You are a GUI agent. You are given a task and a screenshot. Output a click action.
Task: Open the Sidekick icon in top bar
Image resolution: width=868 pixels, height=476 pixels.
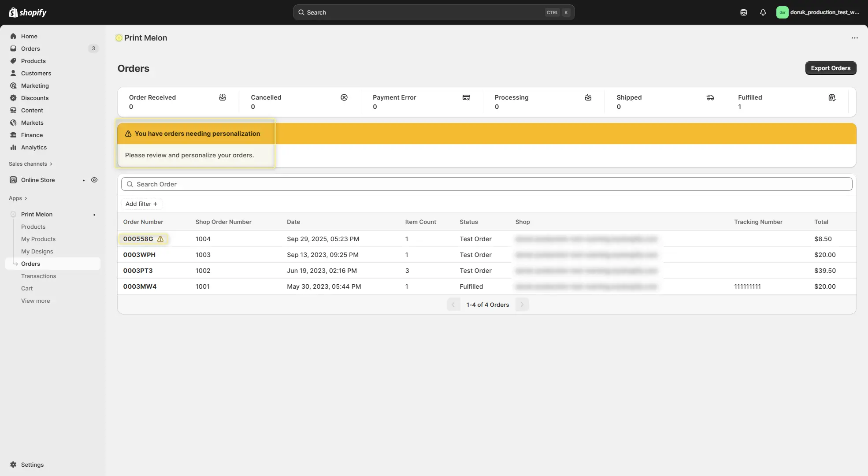pyautogui.click(x=744, y=12)
